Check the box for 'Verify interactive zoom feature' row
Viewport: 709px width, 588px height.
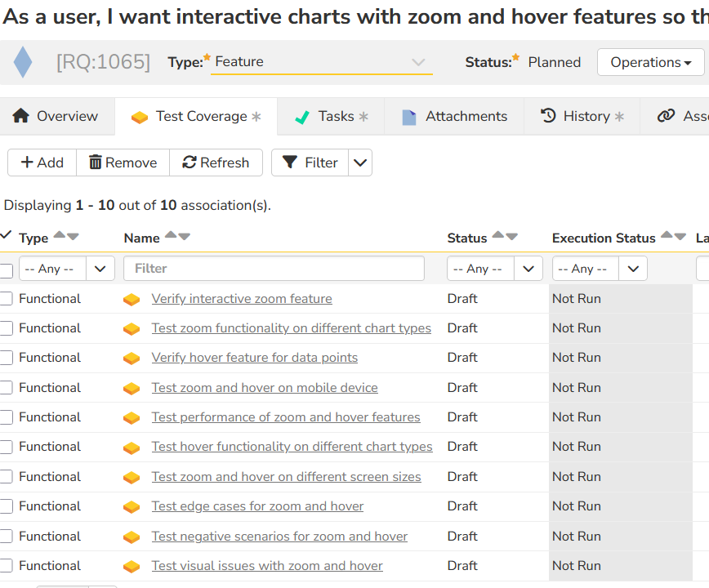[x=7, y=299]
